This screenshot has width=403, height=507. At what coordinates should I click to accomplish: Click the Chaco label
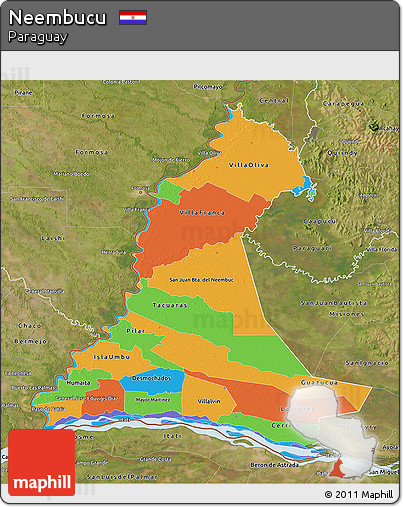[x=30, y=326]
